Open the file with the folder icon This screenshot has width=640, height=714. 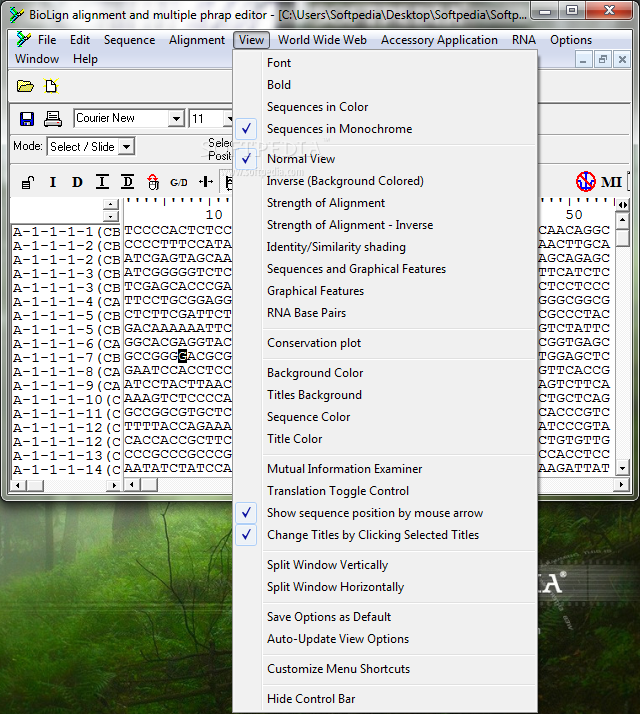[25, 86]
